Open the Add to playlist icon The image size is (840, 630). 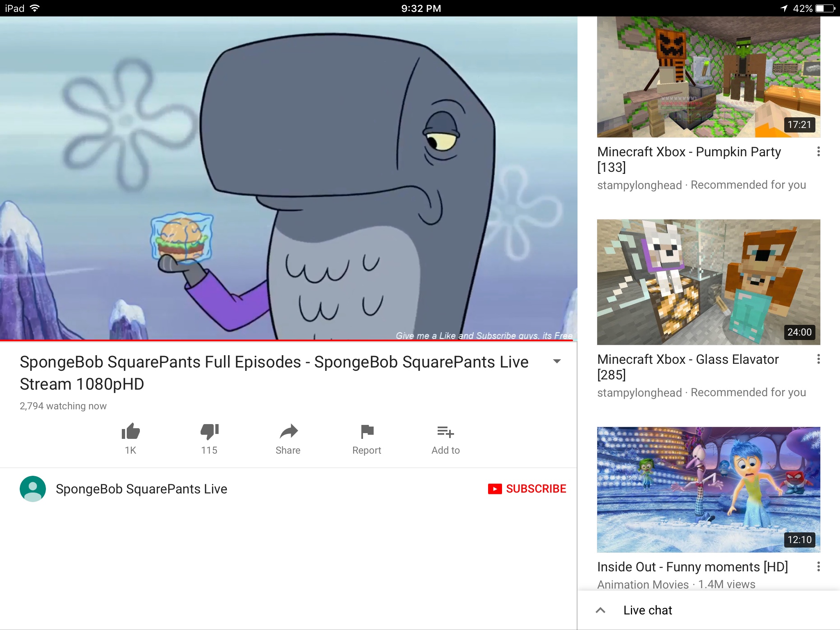445,432
